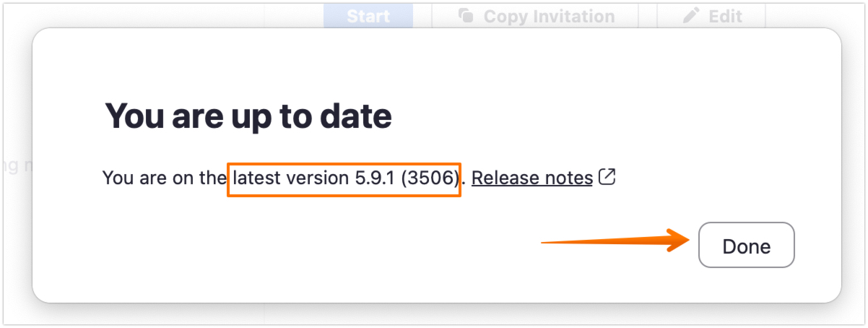Click the text "You are on the"

[164, 177]
